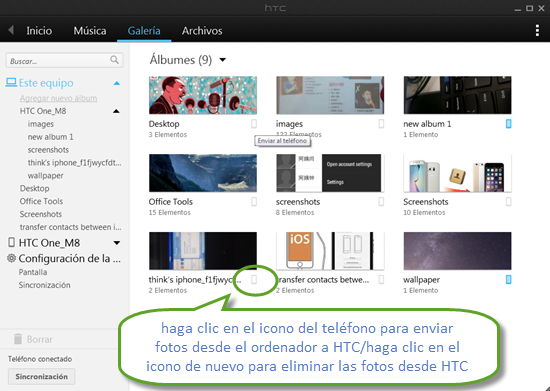Click the Este equipo heading
The width and height of the screenshot is (550, 391).
(46, 83)
